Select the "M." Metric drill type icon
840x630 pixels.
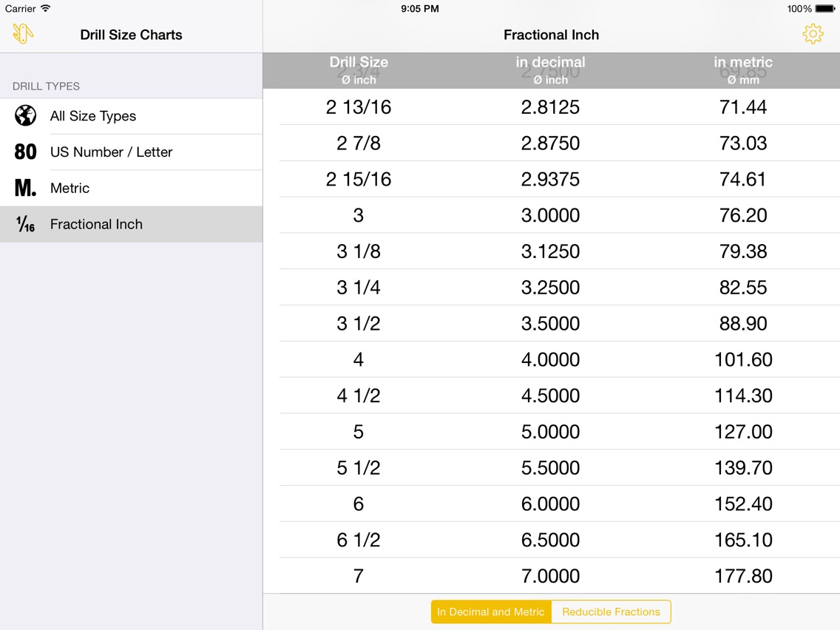pyautogui.click(x=24, y=188)
